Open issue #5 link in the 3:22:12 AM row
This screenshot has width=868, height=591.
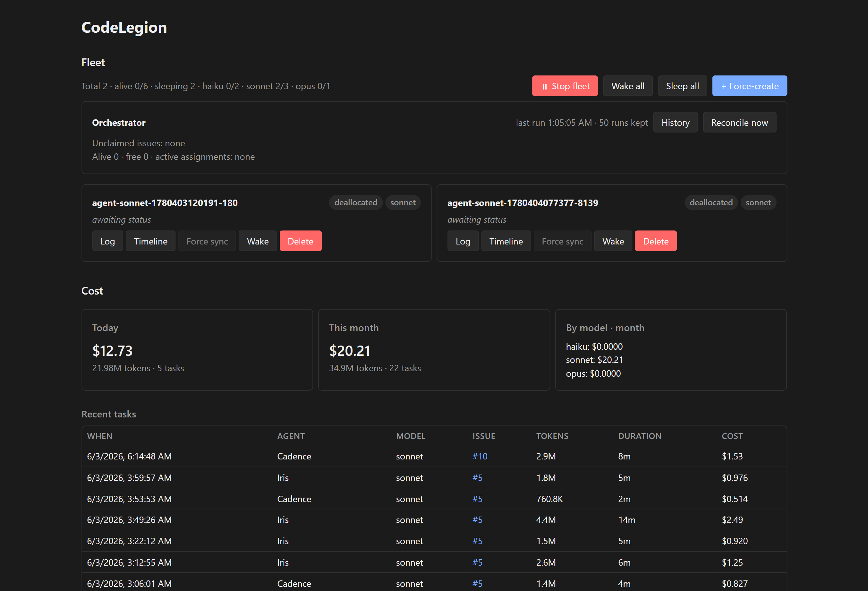pyautogui.click(x=477, y=541)
